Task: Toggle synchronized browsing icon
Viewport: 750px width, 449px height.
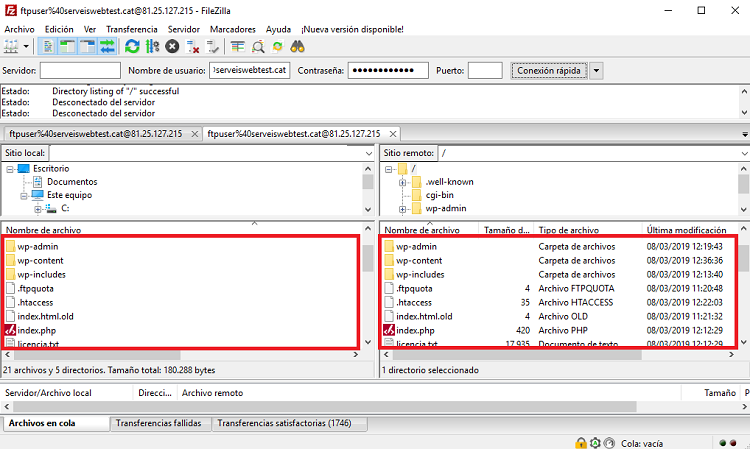Action: coord(278,46)
